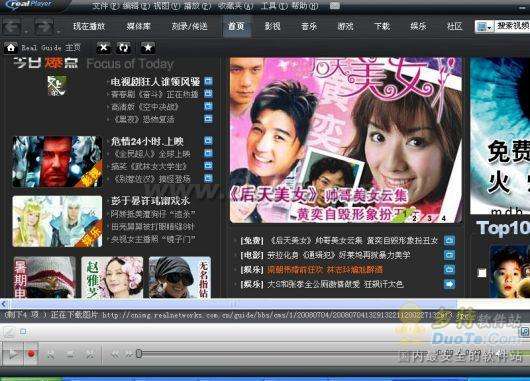Click the arrow icon in last [娱乐] row

(449, 284)
